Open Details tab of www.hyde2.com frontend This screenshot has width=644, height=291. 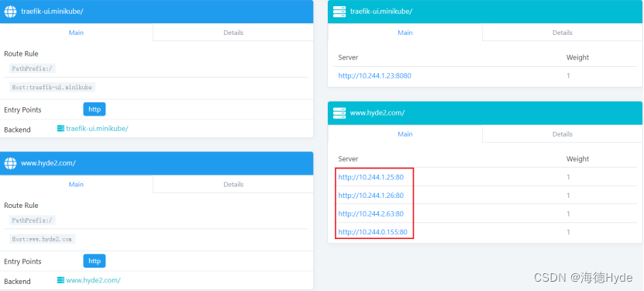coord(233,185)
